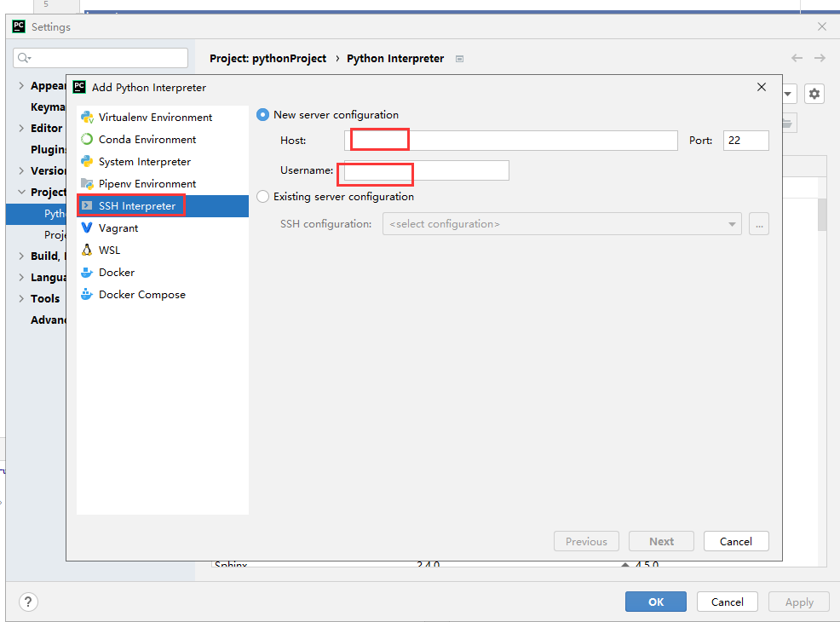Choose Vagrant interpreter type
840x622 pixels.
163,228
